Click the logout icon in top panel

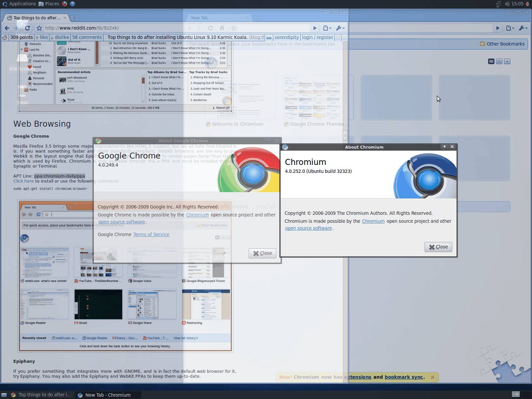point(528,4)
